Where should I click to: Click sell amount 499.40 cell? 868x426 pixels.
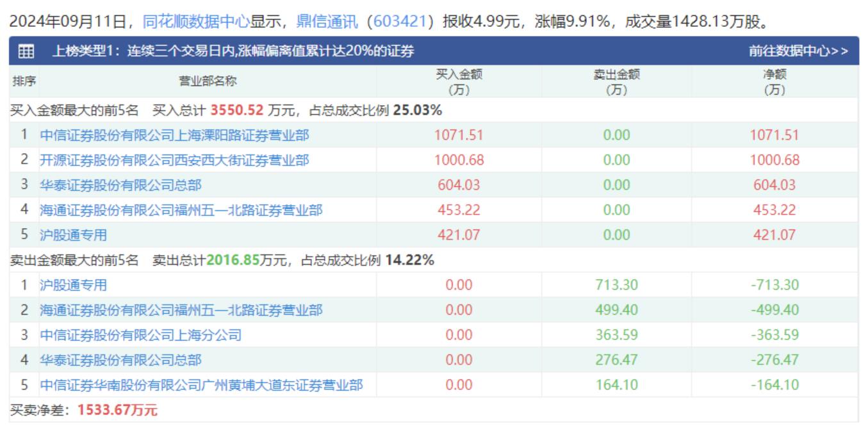pyautogui.click(x=616, y=310)
